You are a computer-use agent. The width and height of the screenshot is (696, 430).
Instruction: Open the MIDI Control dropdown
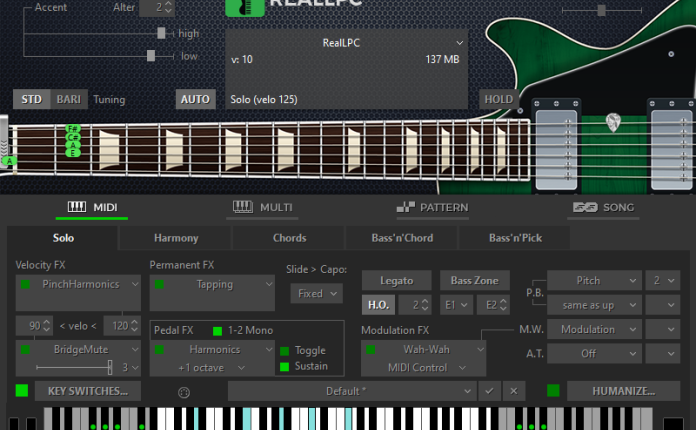[x=426, y=368]
